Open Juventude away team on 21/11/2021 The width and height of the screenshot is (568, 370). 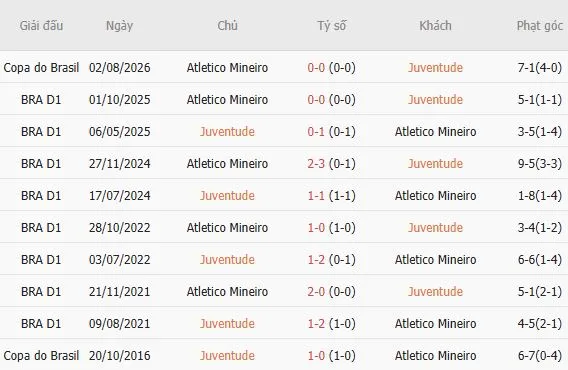(435, 292)
